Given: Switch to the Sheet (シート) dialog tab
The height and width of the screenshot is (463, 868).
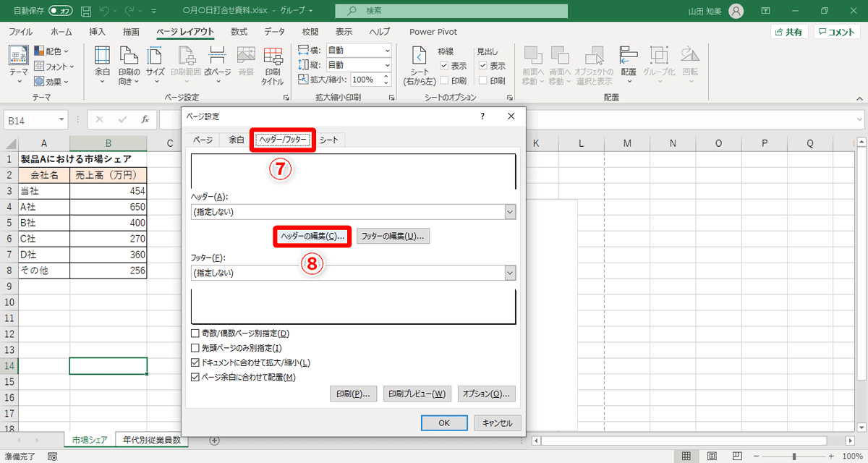Looking at the screenshot, I should (x=329, y=140).
